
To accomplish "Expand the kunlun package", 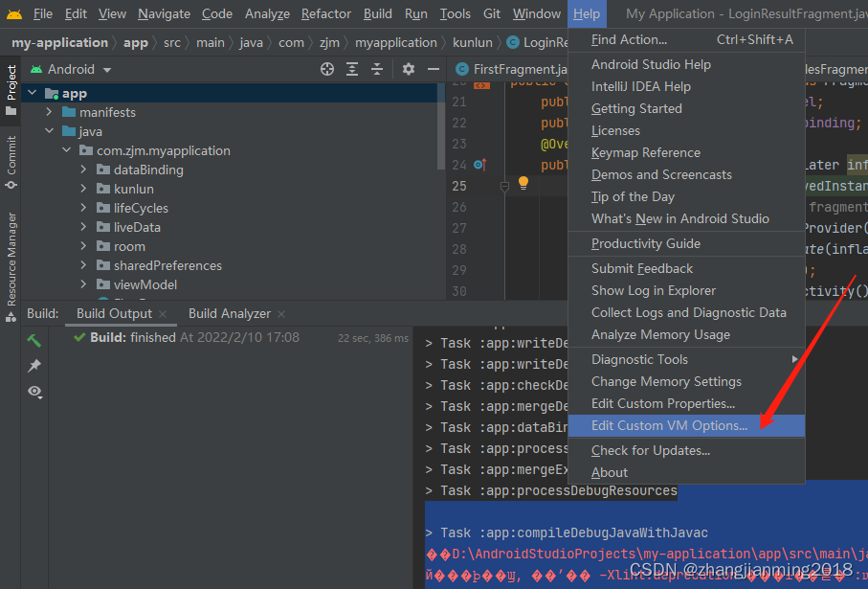I will coord(83,189).
